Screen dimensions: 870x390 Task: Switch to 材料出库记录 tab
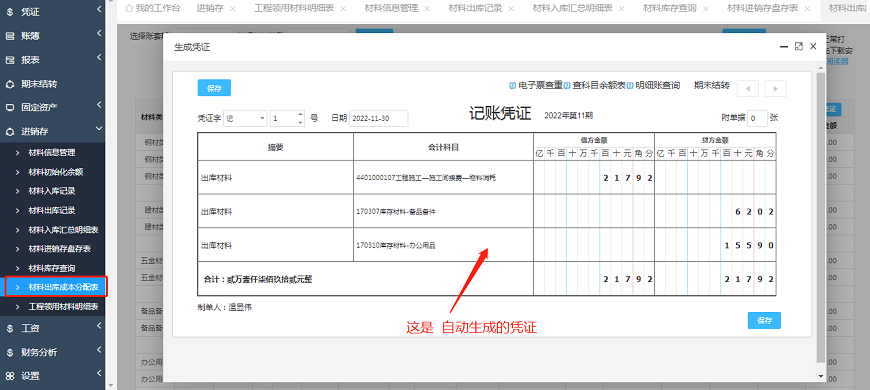click(x=476, y=8)
